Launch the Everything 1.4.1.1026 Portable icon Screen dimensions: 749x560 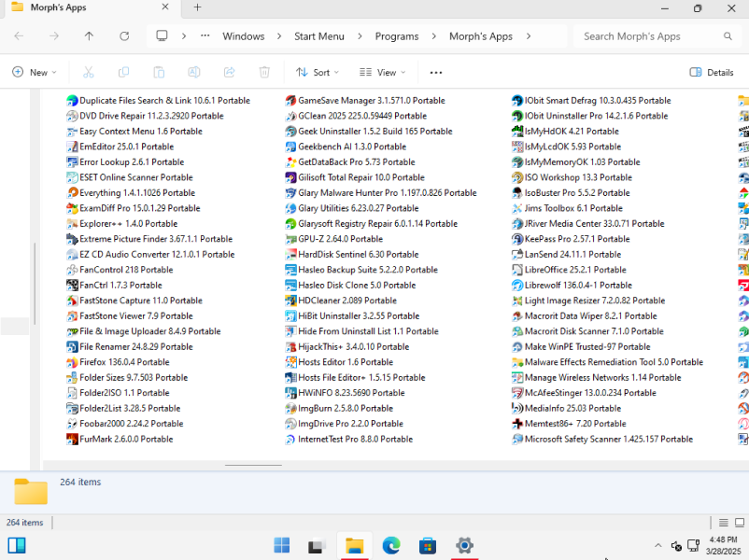coord(72,193)
